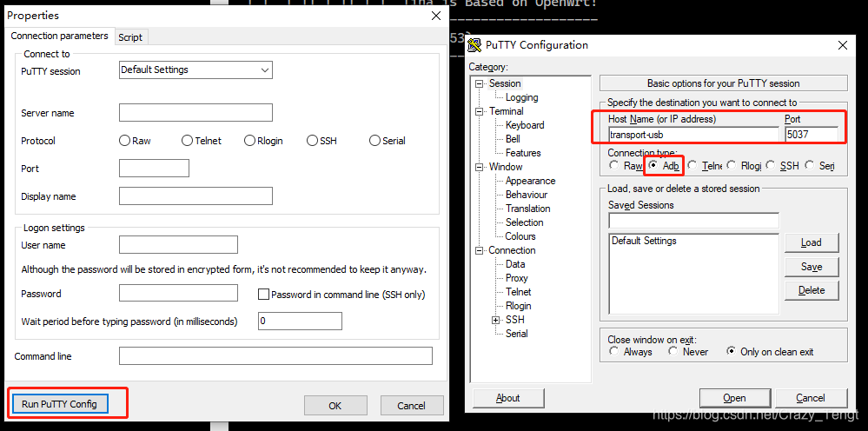Select Logging in the category tree
Viewport: 868px width, 431px height.
point(521,97)
